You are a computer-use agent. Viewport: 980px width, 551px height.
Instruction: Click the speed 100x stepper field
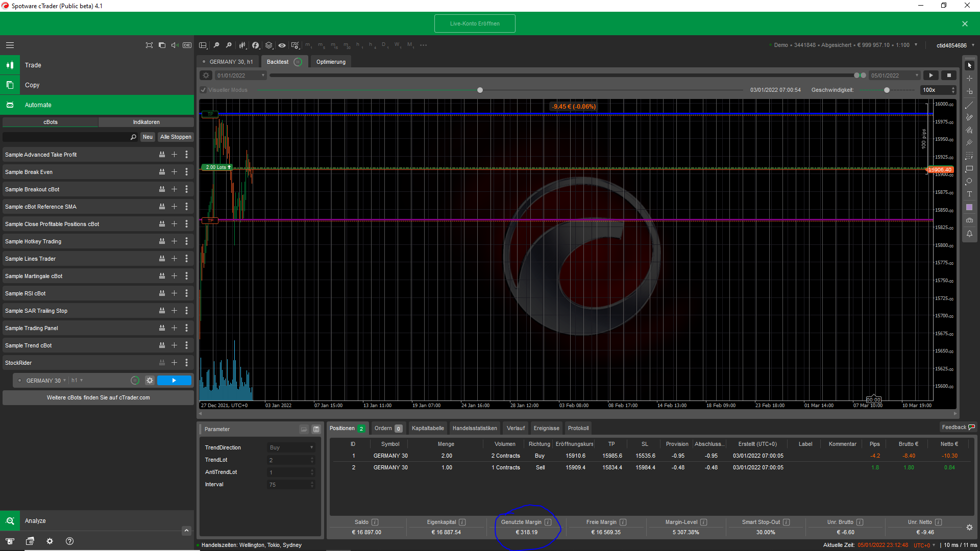click(938, 90)
